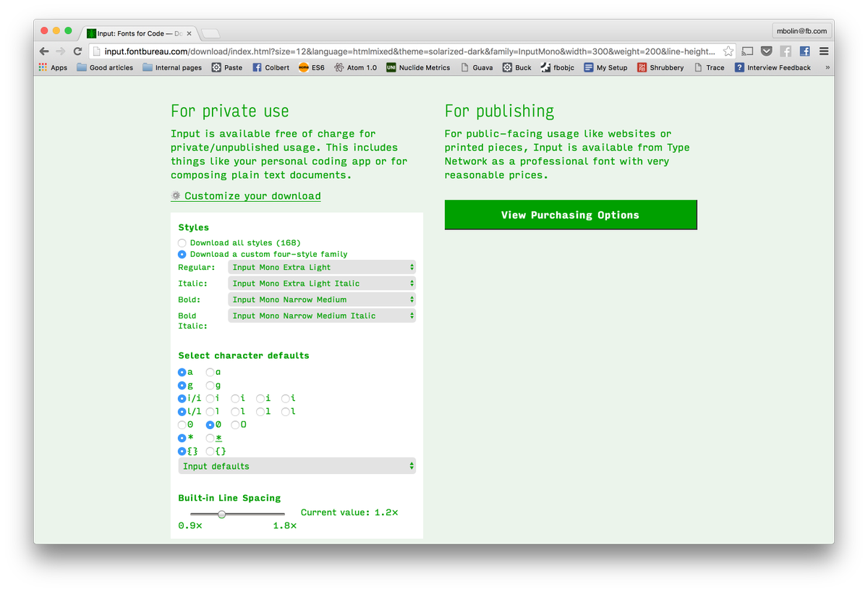Choose the unselected single-story a variant
This screenshot has height=592, width=868.
(x=210, y=372)
